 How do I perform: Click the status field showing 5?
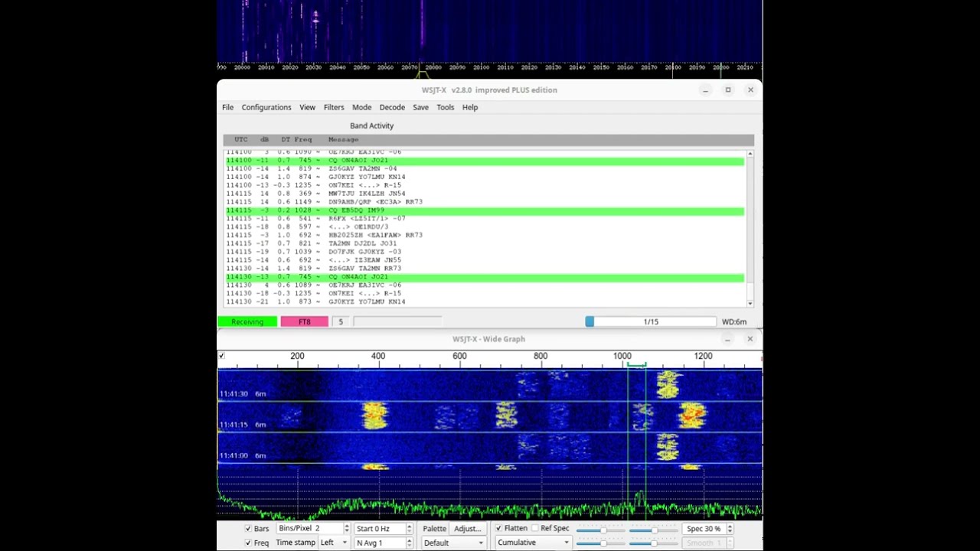[x=341, y=322]
